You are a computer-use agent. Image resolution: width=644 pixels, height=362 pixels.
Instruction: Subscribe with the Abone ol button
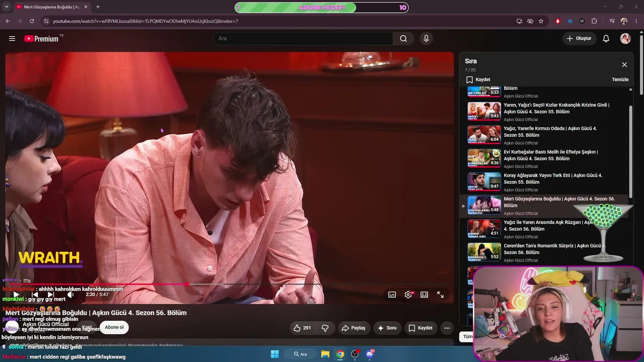[114, 327]
